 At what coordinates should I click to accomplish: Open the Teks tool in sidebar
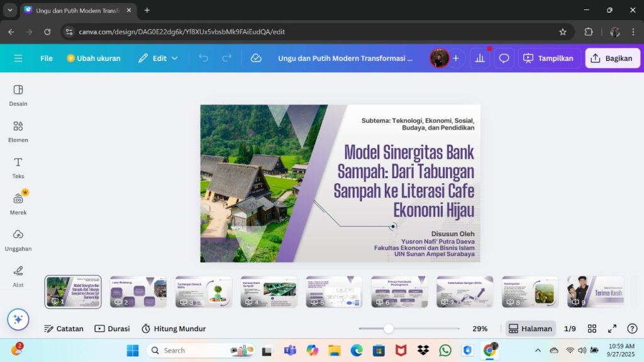coord(18,167)
